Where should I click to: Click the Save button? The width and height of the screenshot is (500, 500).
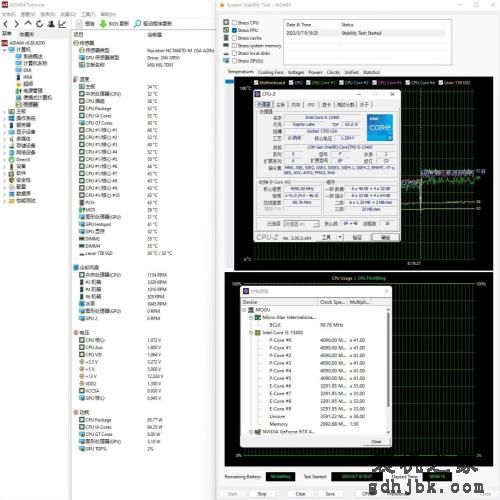(330, 494)
